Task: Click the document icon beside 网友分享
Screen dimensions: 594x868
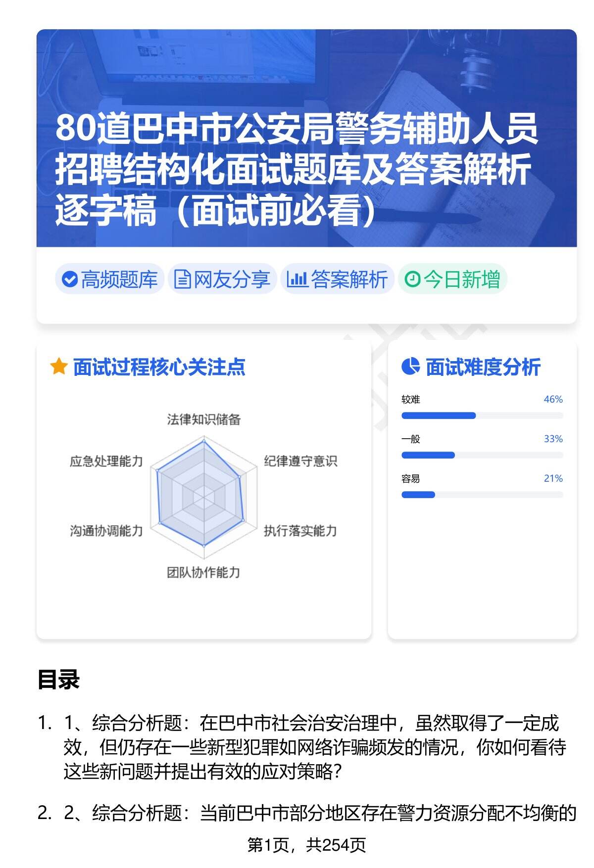Action: tap(182, 279)
